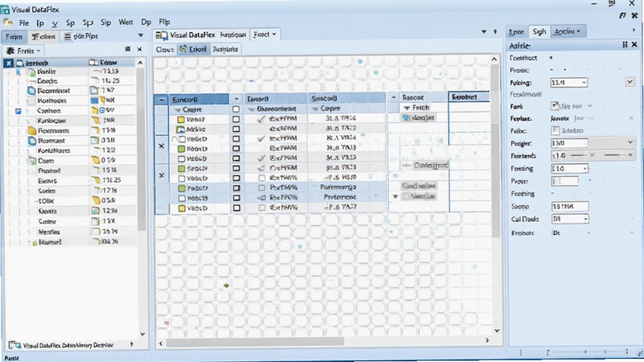
Task: Toggle the bold checkbox in the Fabatr row
Action: [236, 188]
